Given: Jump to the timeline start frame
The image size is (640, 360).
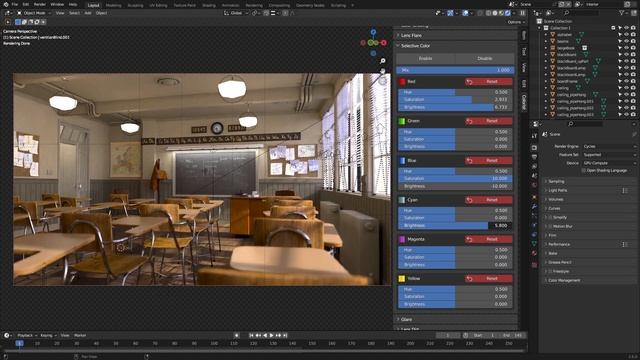Looking at the screenshot, I should 251,335.
